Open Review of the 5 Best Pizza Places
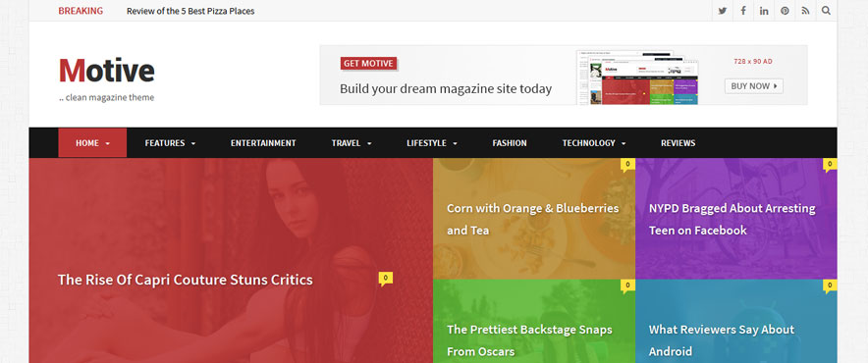This screenshot has width=868, height=363. 190,11
